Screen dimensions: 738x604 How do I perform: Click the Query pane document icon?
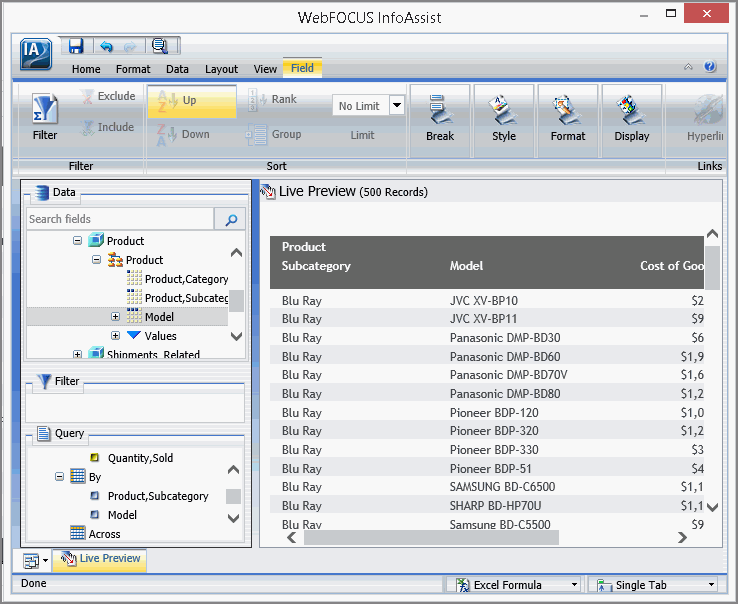coord(43,433)
